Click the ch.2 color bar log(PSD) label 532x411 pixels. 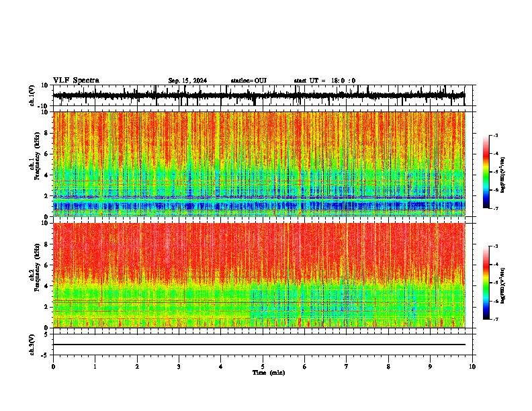(502, 286)
